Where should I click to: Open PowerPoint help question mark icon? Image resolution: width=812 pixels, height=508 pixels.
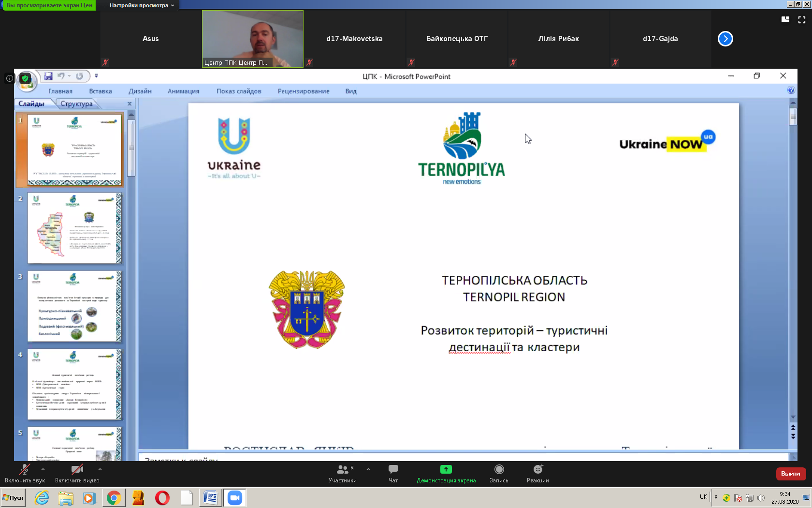(791, 90)
